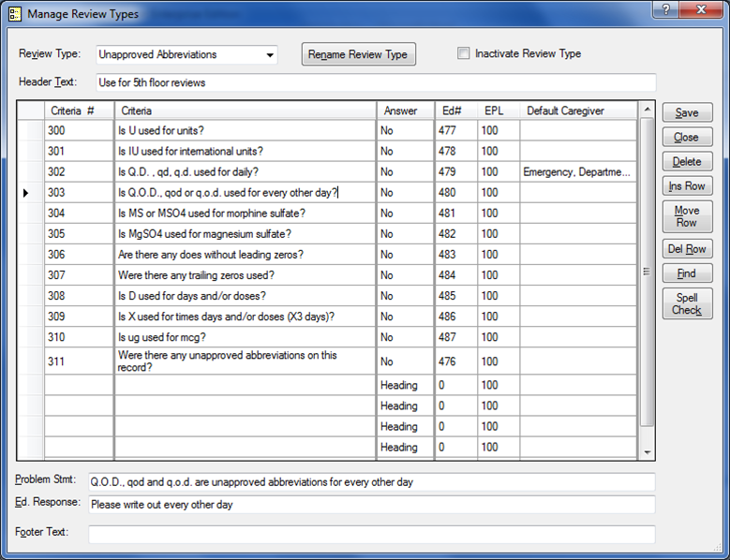This screenshot has width=730, height=560.
Task: Run Spell Check
Action: 687,303
